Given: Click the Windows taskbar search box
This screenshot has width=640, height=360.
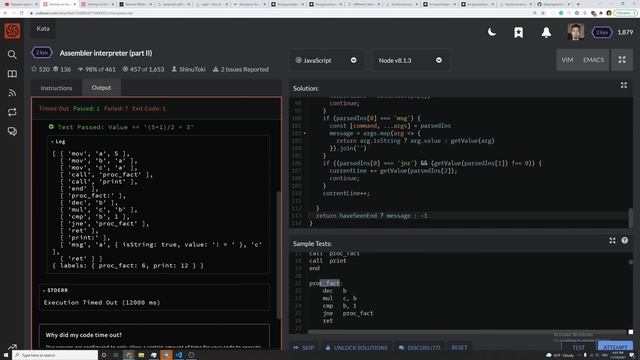Looking at the screenshot, I should click(55, 355).
